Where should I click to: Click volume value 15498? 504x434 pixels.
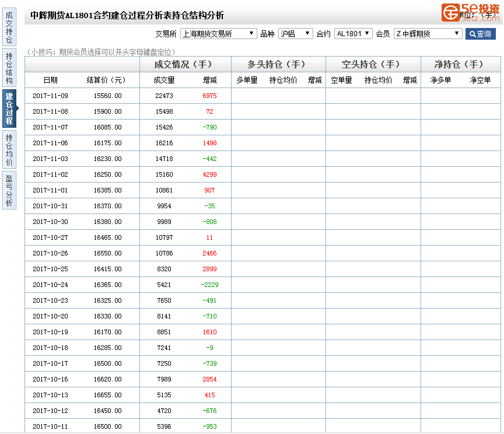tap(164, 111)
